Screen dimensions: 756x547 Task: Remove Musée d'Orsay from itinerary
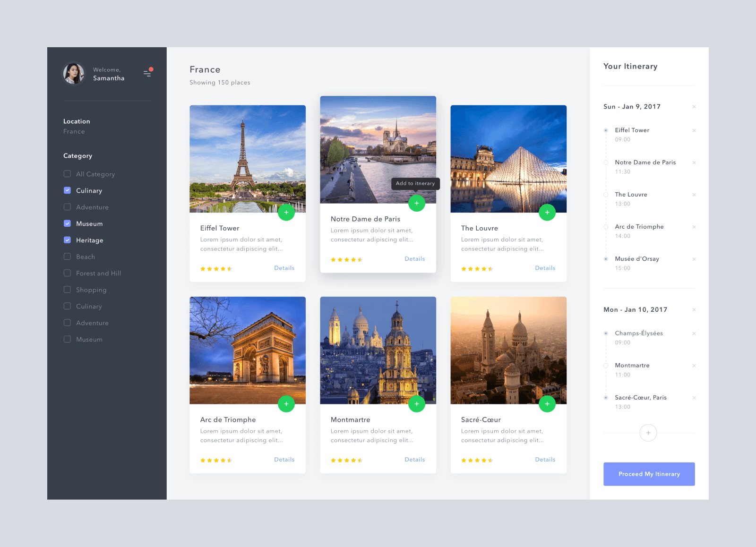(694, 259)
